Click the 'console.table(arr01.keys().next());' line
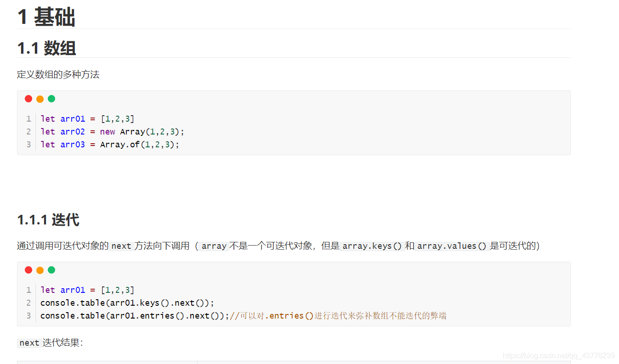The image size is (619, 364). click(x=127, y=303)
